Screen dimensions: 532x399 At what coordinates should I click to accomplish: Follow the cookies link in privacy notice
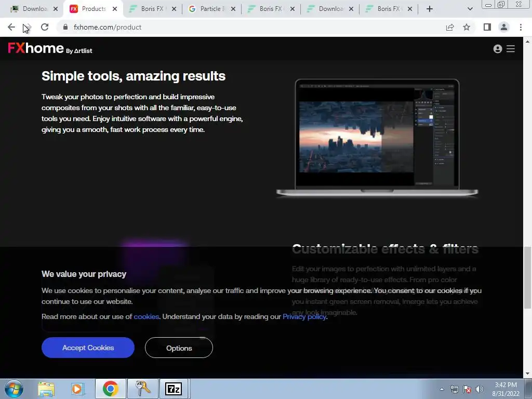click(146, 316)
